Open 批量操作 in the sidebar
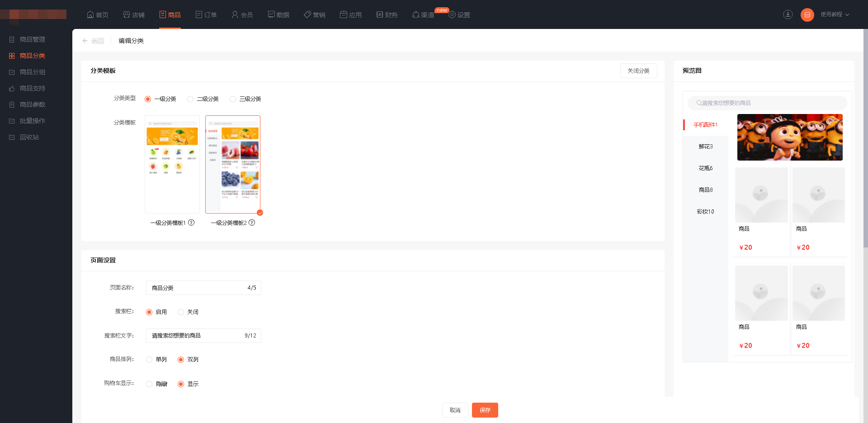 (x=33, y=121)
